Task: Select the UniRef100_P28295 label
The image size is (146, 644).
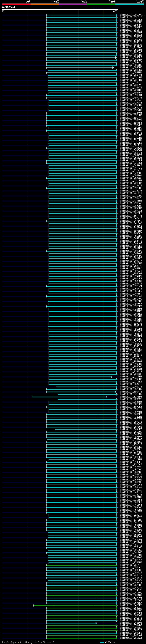Action: click(131, 620)
